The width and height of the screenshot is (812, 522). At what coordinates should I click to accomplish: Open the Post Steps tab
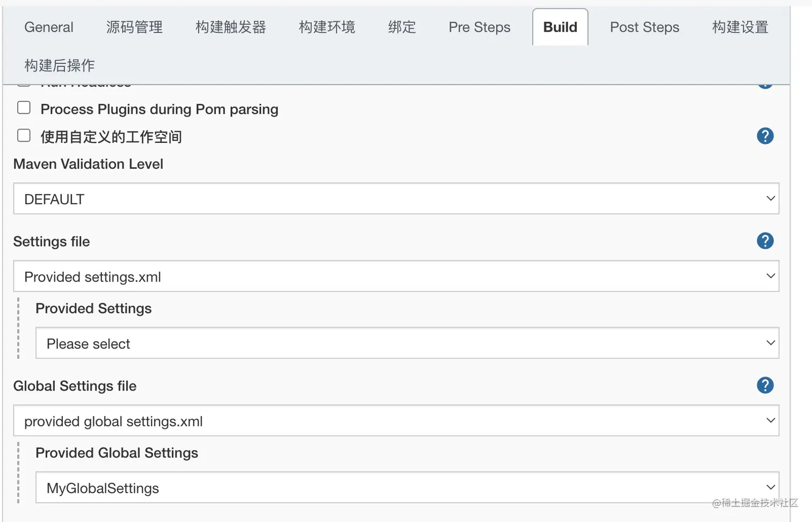pos(644,27)
